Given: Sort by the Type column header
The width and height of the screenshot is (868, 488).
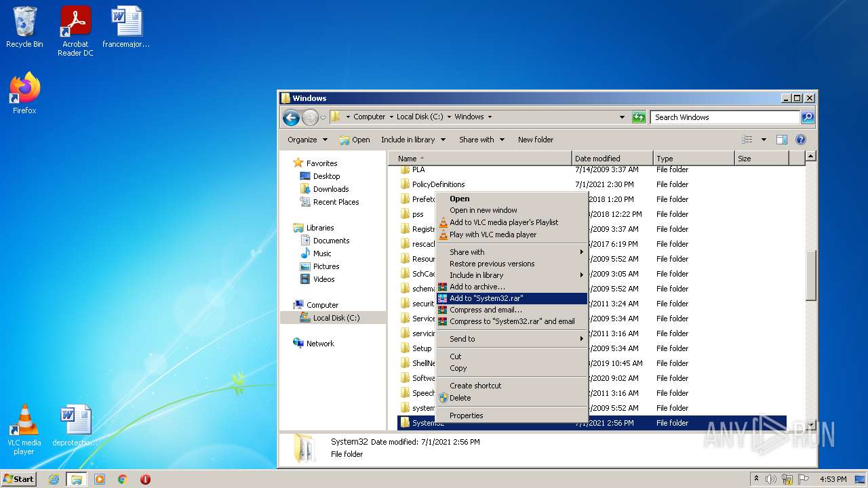Looking at the screenshot, I should point(694,159).
